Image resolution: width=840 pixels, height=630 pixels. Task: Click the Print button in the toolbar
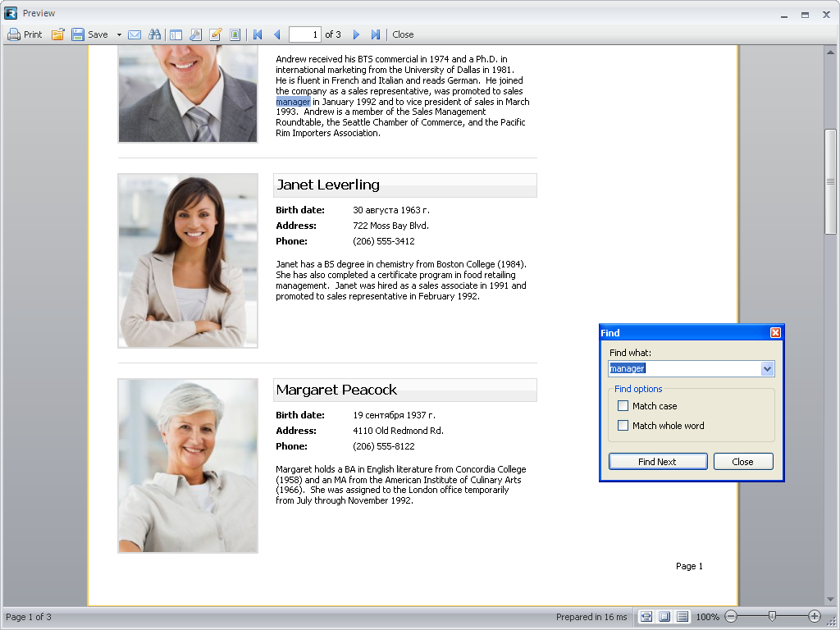click(x=25, y=34)
